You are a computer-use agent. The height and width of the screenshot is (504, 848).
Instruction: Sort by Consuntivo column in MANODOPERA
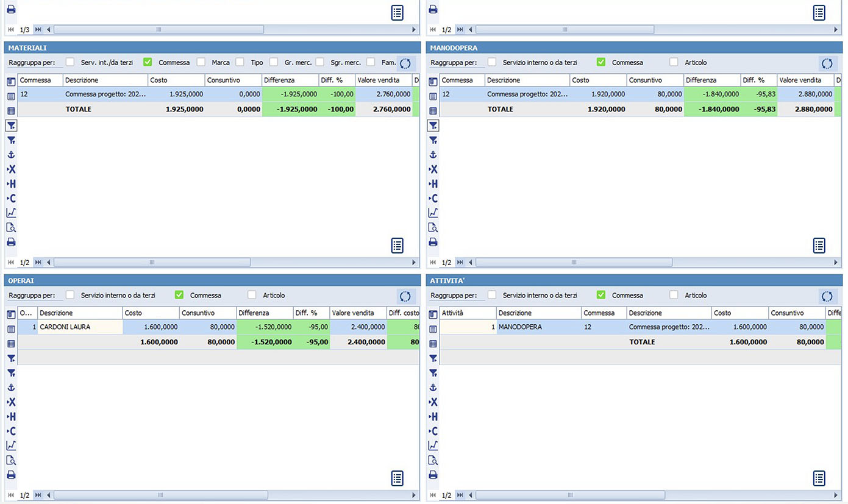point(655,80)
